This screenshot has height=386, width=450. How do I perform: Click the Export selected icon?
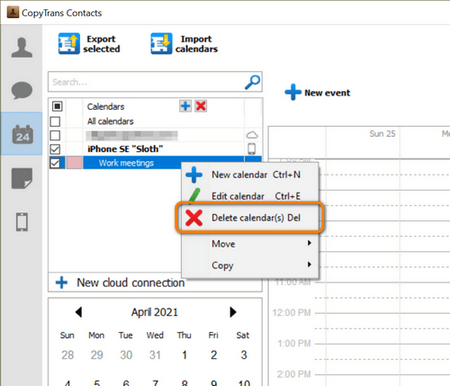tap(69, 43)
